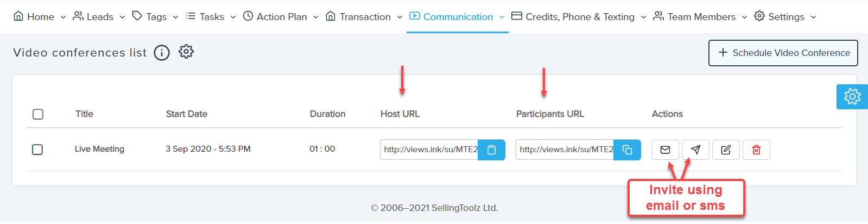
Task: Open Credits, Phone & Texting dropdown
Action: (x=579, y=17)
